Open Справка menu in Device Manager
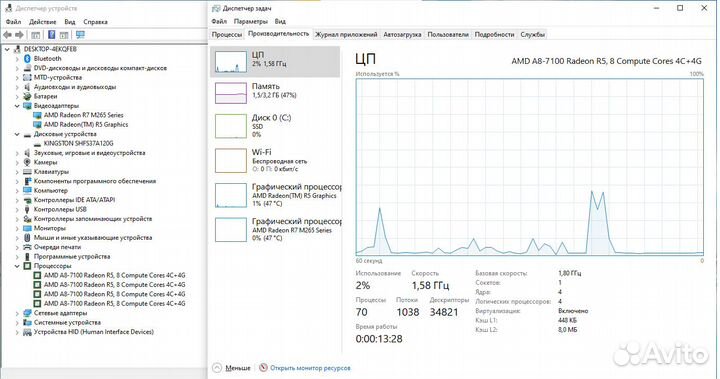 click(x=96, y=22)
